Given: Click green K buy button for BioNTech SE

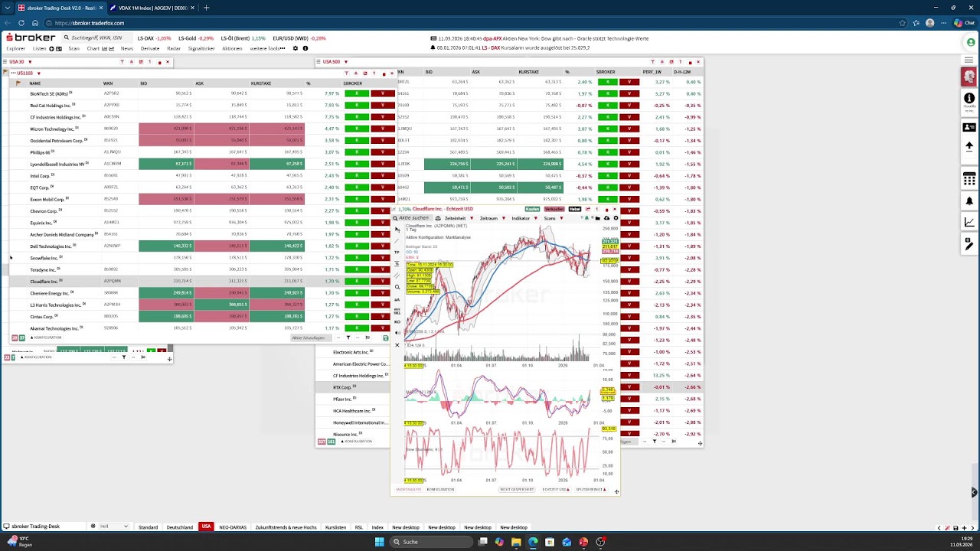Looking at the screenshot, I should 357,93.
